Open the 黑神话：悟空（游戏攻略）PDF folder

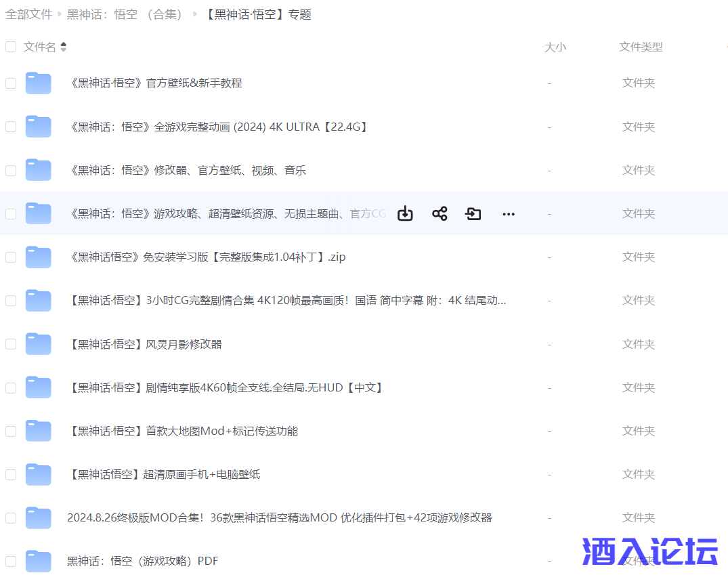142,561
